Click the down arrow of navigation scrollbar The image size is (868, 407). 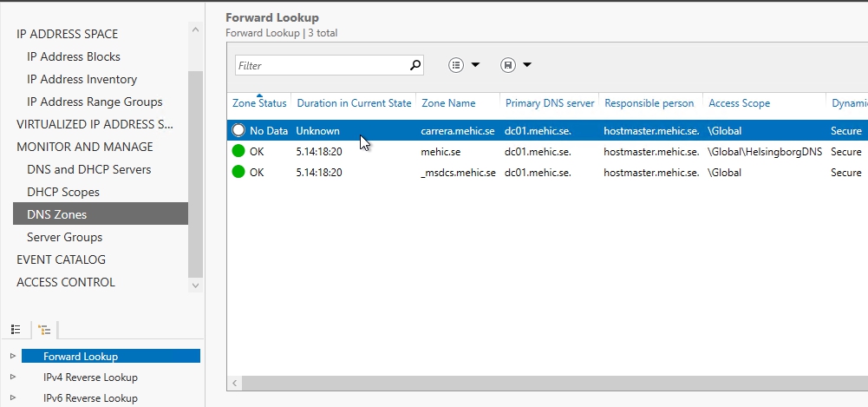coord(195,285)
